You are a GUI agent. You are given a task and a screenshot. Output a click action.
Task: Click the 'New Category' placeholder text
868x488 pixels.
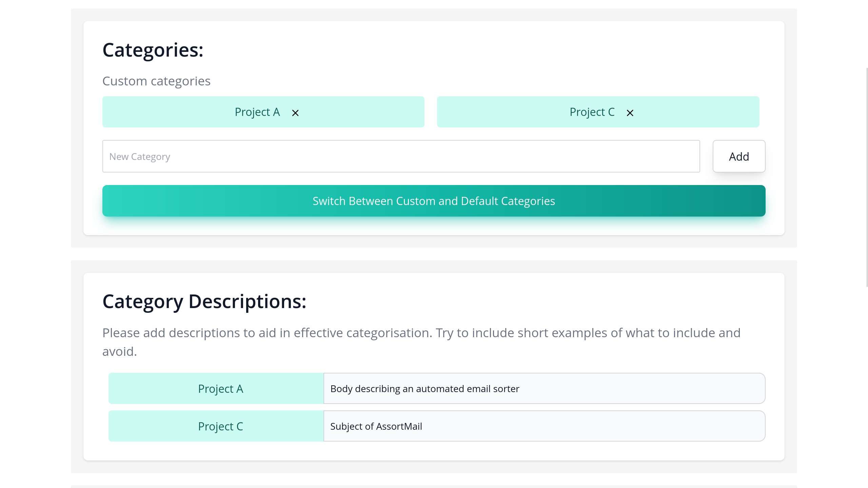(x=140, y=157)
